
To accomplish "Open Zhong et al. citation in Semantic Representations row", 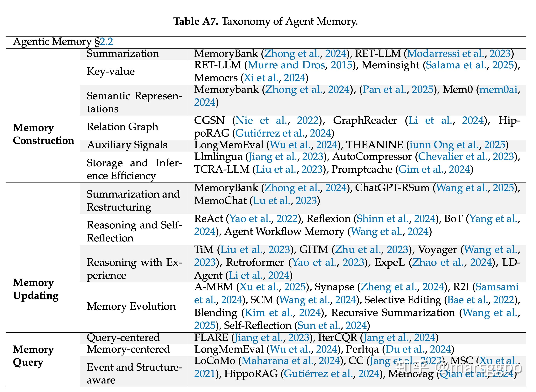I will pyautogui.click(x=308, y=90).
